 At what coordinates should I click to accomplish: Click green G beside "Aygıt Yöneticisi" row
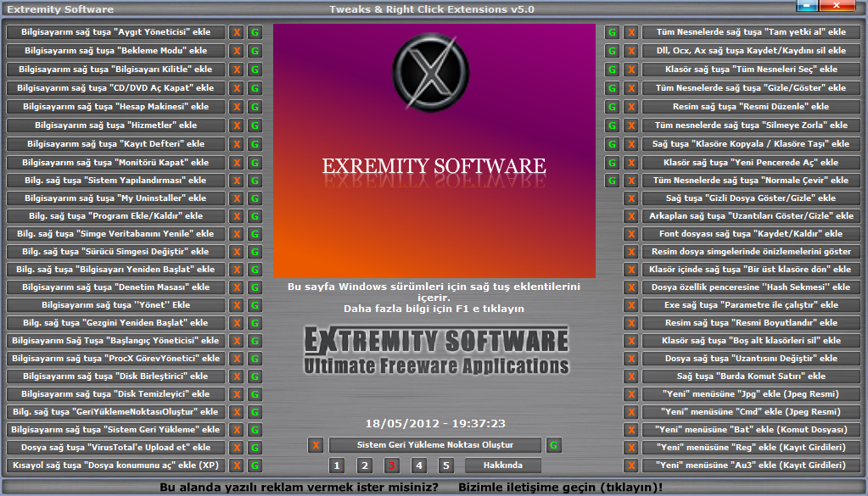click(255, 32)
